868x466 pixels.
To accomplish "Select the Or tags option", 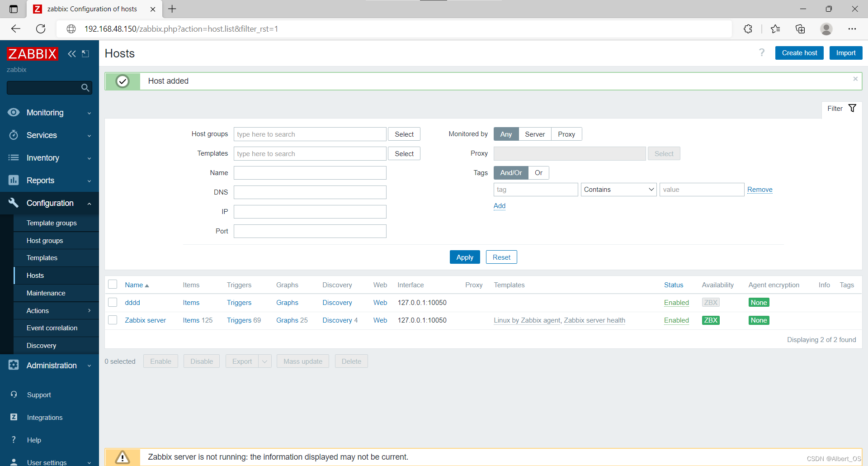I will pos(538,173).
